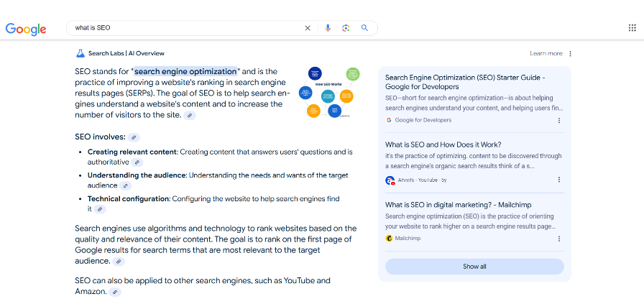This screenshot has width=644, height=299.
Task: Click the 'Show all' button
Action: pyautogui.click(x=474, y=267)
